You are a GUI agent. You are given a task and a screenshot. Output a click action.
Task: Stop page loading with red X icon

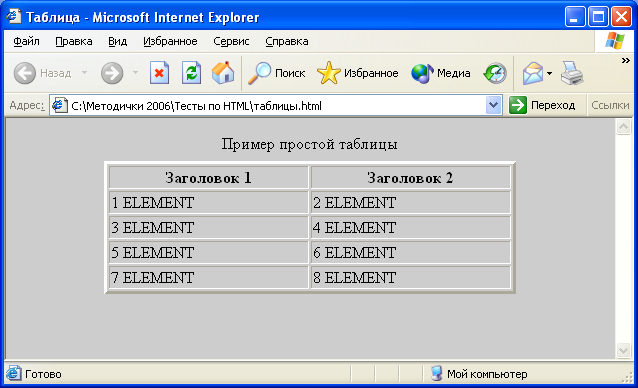coord(159,73)
